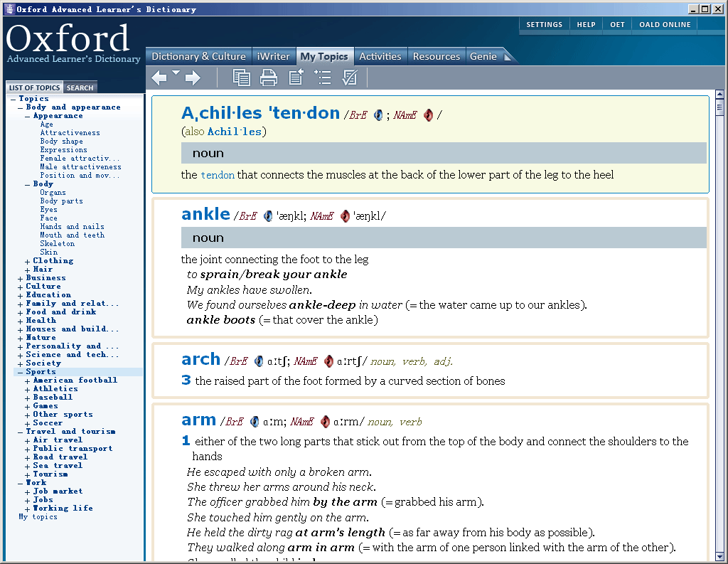The image size is (728, 564).
Task: Open the Dictionary & Culture tab
Action: [199, 56]
